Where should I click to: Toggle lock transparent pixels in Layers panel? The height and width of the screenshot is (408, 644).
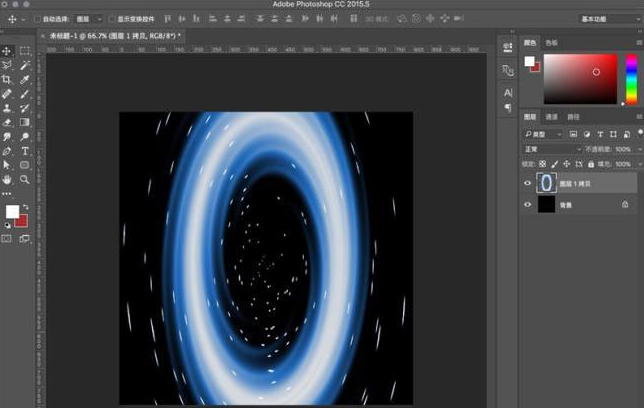pyautogui.click(x=543, y=164)
